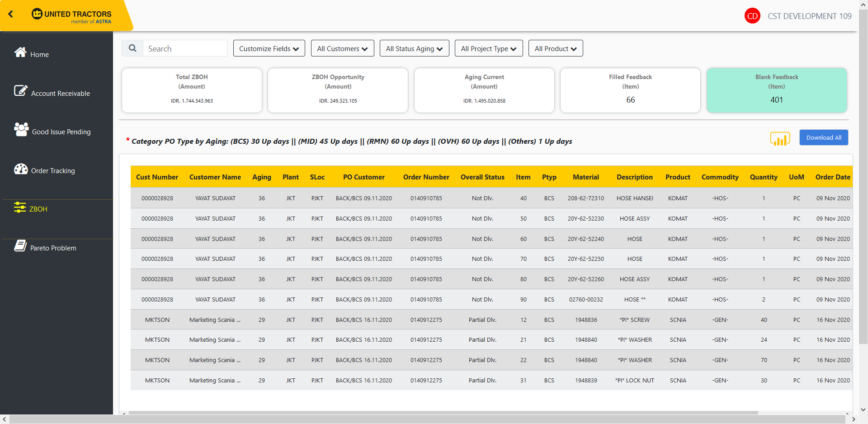Click the Quantity column header
Viewport: 868px width, 424px height.
click(x=764, y=177)
